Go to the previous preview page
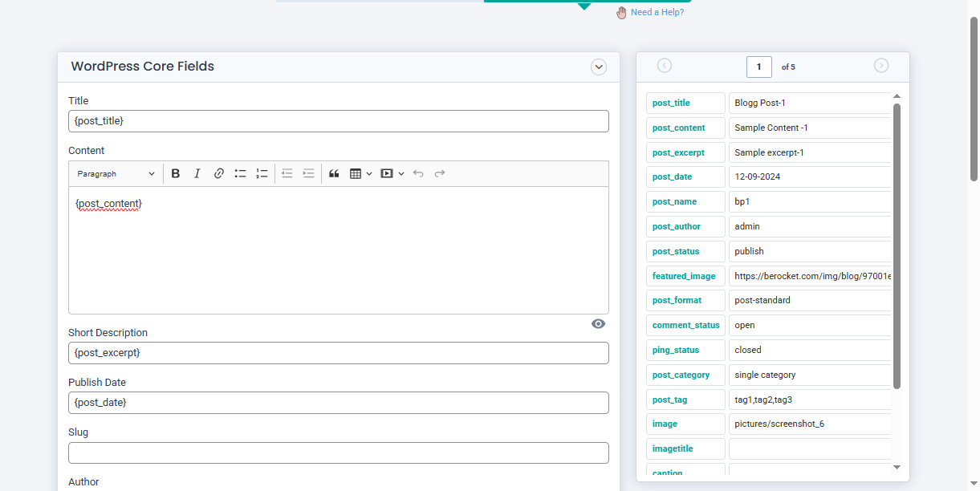The image size is (980, 491). 663,66
